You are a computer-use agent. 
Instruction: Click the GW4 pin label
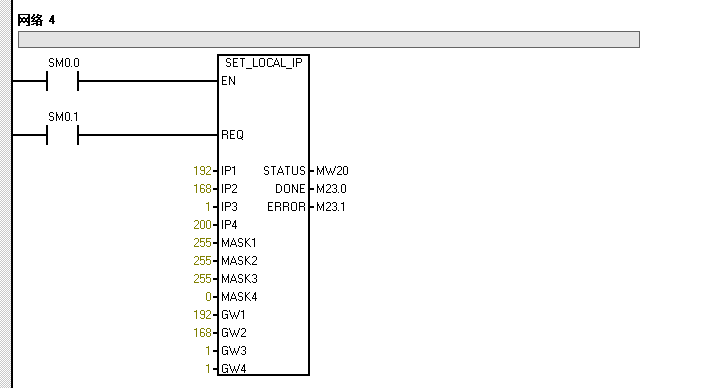click(x=234, y=368)
